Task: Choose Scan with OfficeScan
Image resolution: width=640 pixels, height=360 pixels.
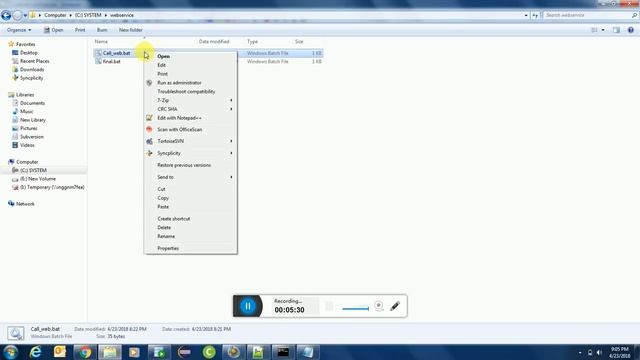Action: pos(191,129)
